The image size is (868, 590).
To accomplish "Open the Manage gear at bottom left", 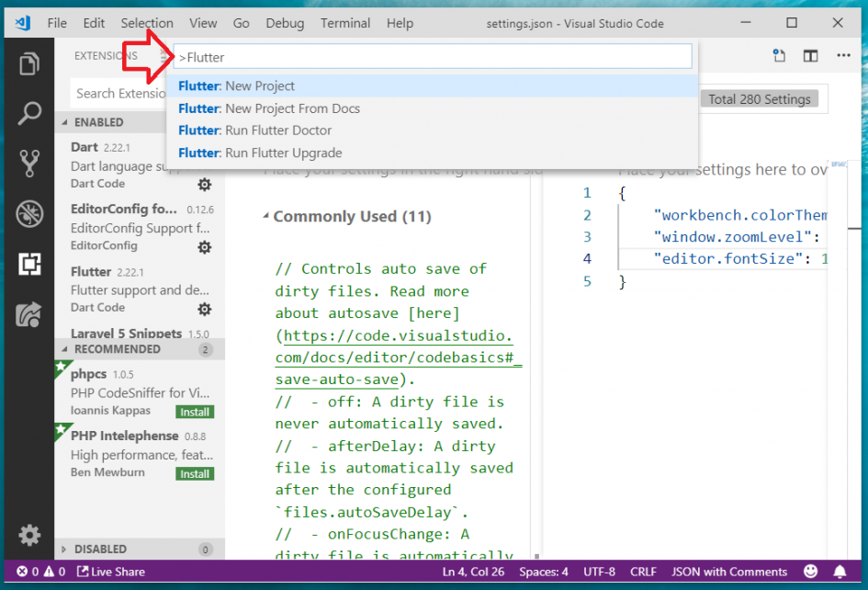I will coord(29,535).
